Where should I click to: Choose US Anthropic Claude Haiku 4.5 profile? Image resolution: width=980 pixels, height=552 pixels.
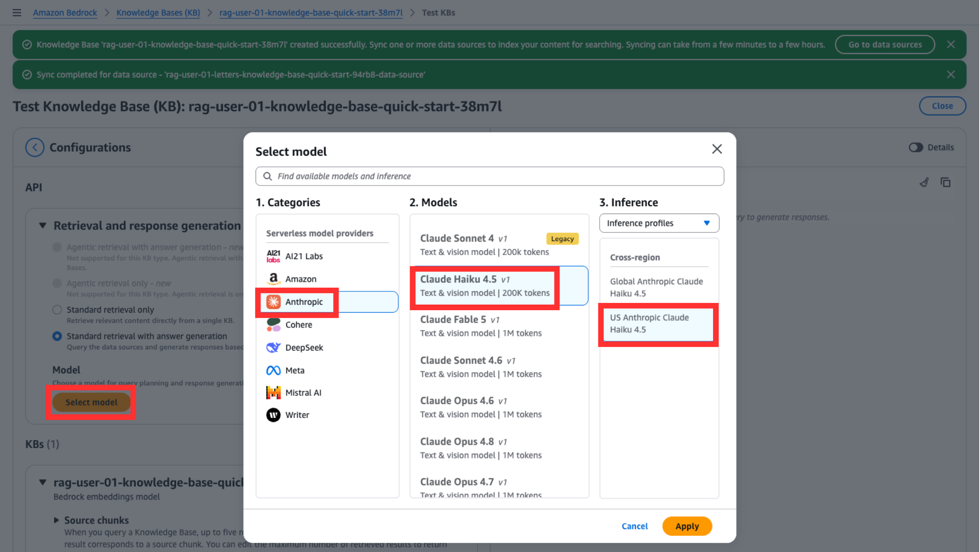click(x=659, y=324)
